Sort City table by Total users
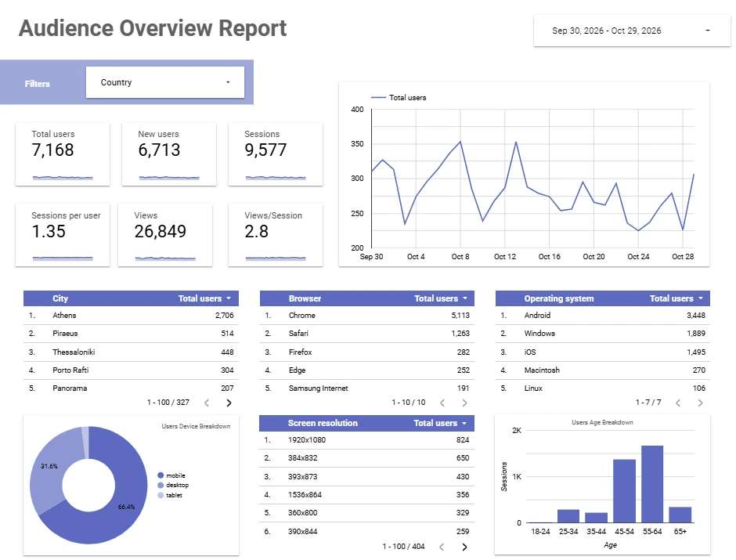 point(204,298)
